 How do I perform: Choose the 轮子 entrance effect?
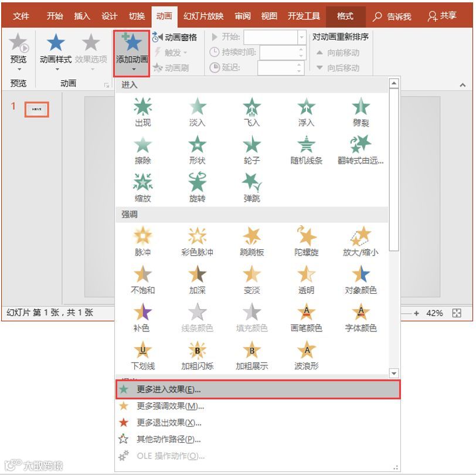(251, 150)
